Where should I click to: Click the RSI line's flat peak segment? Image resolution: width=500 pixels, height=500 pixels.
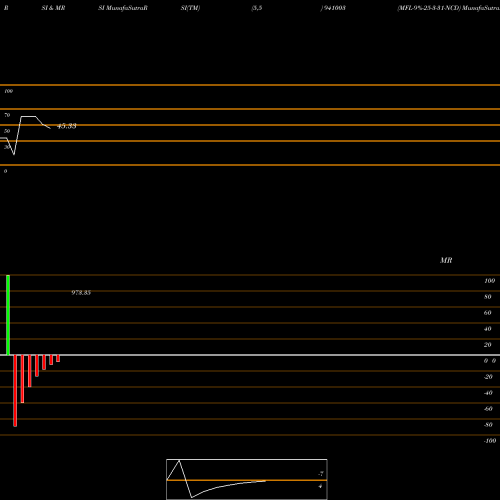(x=28, y=117)
